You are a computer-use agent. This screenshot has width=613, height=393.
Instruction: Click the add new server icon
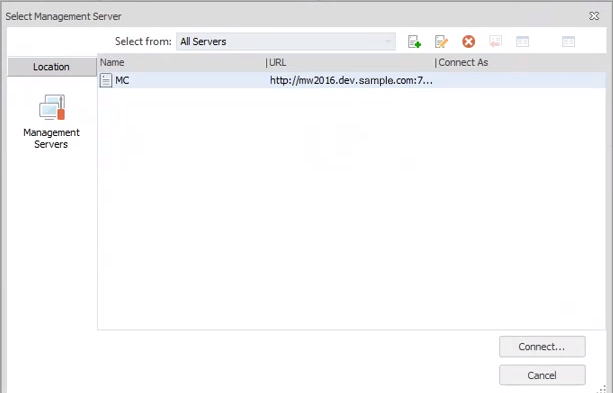click(x=414, y=41)
